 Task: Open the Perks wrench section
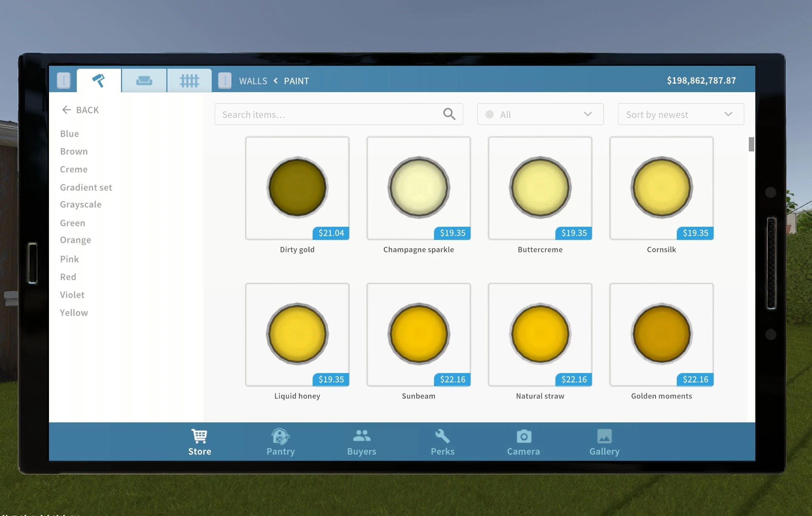[442, 442]
